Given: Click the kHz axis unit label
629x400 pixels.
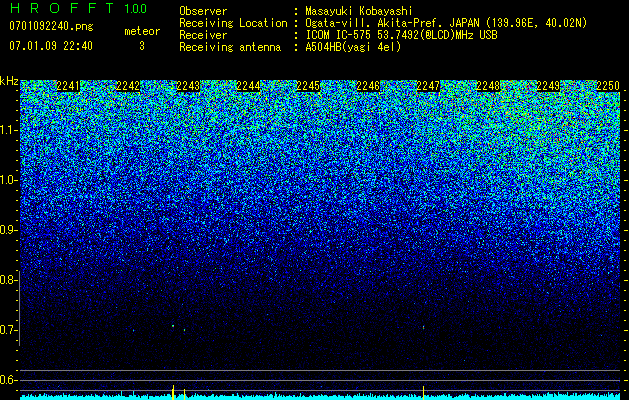Looking at the screenshot, I should click(9, 81).
